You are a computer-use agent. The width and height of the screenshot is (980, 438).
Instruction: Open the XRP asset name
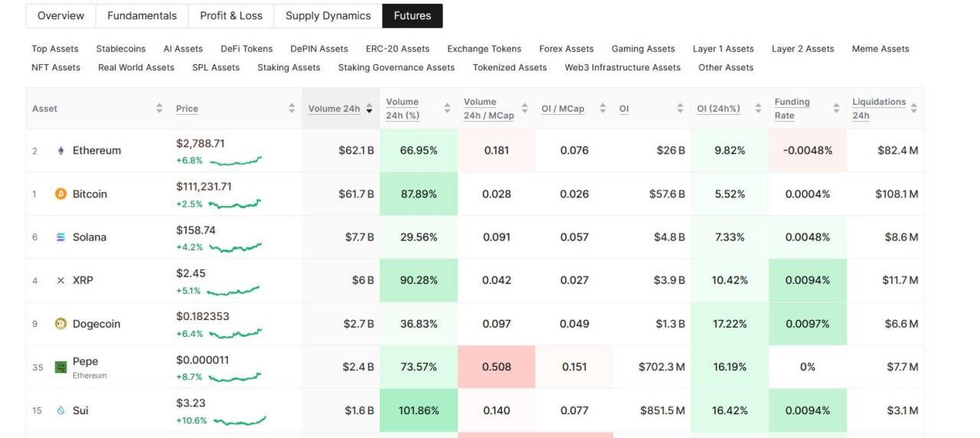coord(83,280)
